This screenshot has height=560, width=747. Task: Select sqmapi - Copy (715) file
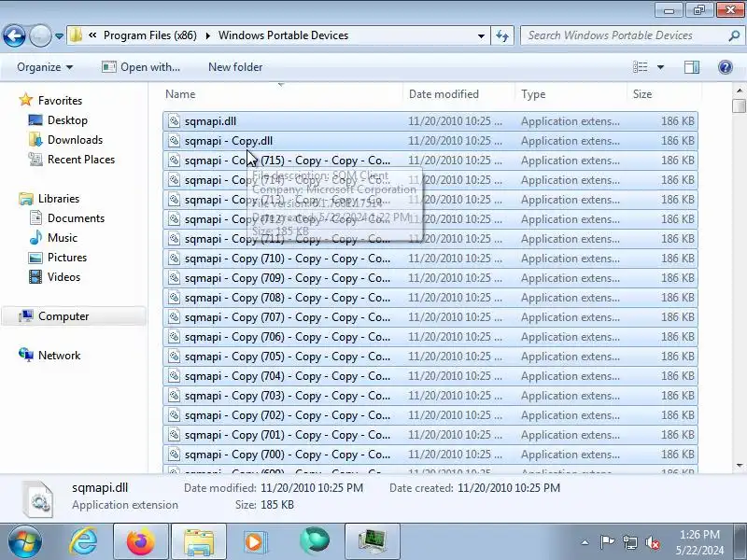coord(430,160)
